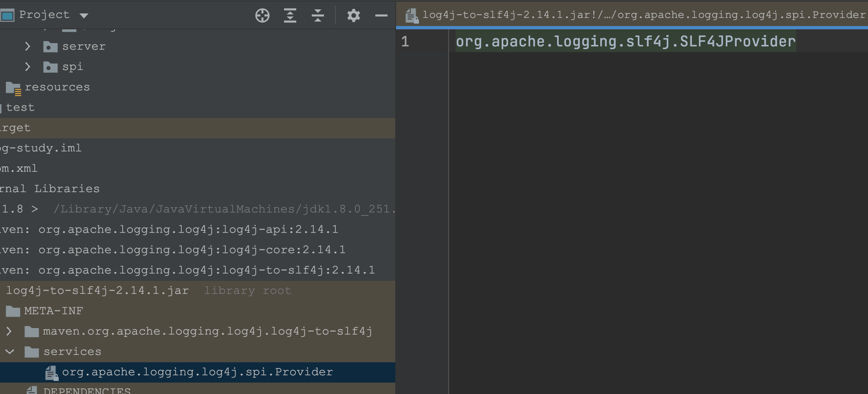Open the Project panel settings gear

point(353,15)
